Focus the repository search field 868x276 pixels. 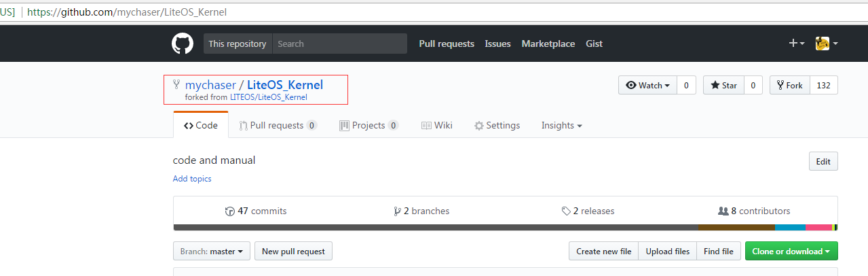coord(339,44)
